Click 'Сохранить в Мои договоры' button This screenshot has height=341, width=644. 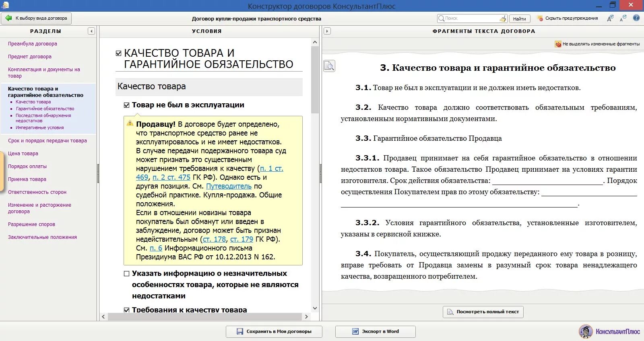coord(274,331)
